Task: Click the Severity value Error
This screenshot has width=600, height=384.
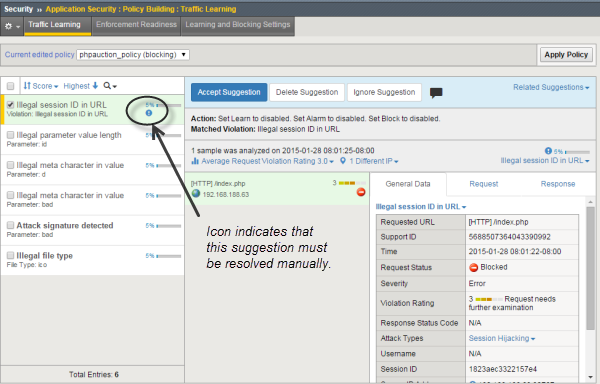Action: pyautogui.click(x=477, y=283)
